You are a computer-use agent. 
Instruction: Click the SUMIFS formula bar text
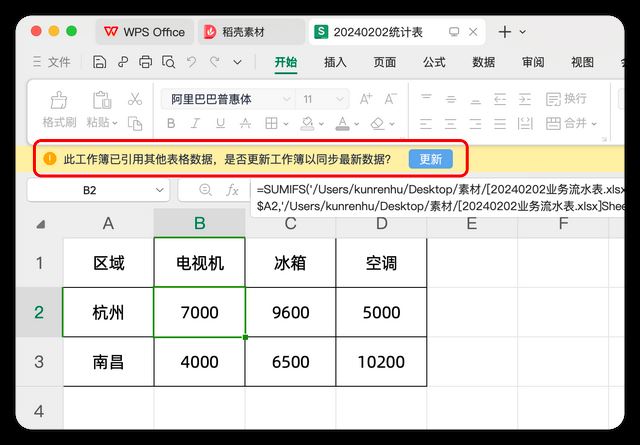[440, 198]
